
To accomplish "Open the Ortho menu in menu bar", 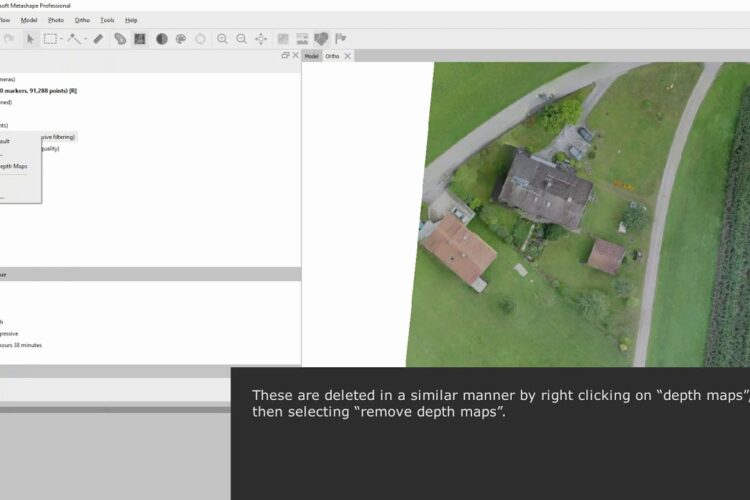I will 82,20.
